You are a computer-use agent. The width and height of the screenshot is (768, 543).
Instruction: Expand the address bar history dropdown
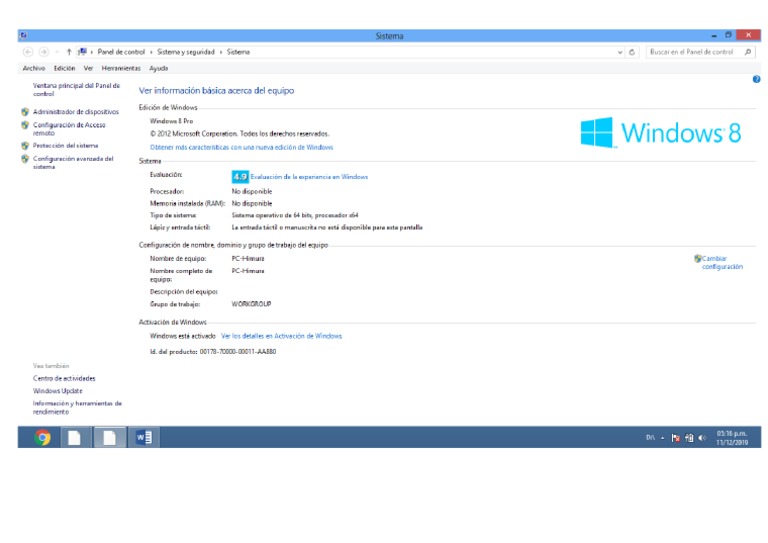620,52
